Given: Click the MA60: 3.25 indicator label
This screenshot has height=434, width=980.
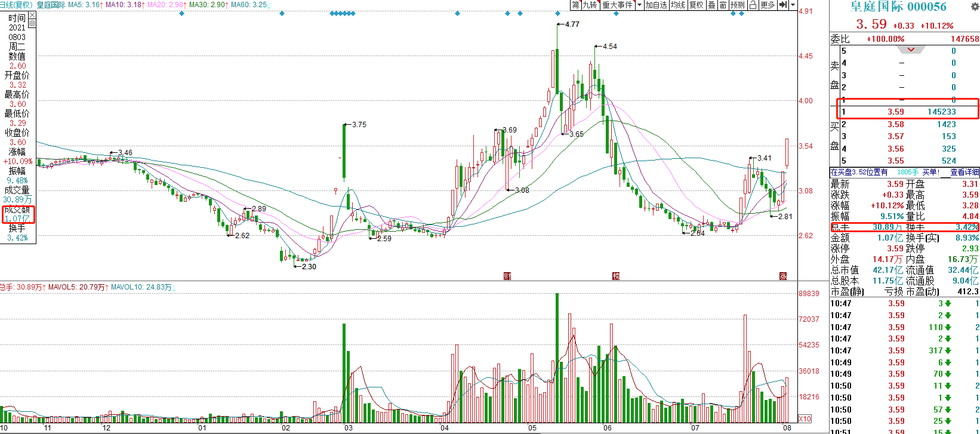Looking at the screenshot, I should [250, 5].
